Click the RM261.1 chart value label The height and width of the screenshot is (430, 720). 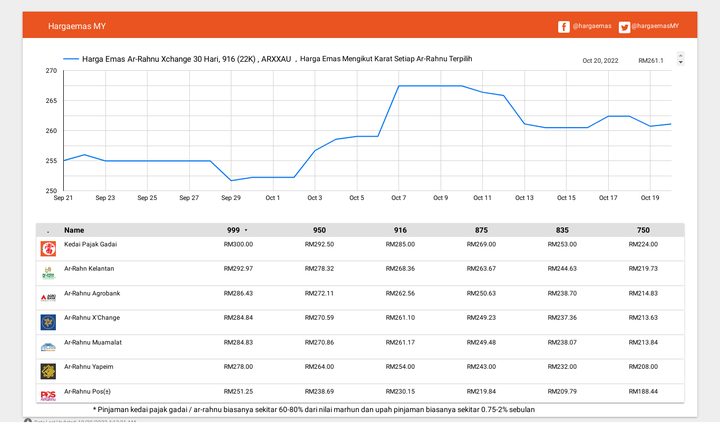click(x=651, y=61)
